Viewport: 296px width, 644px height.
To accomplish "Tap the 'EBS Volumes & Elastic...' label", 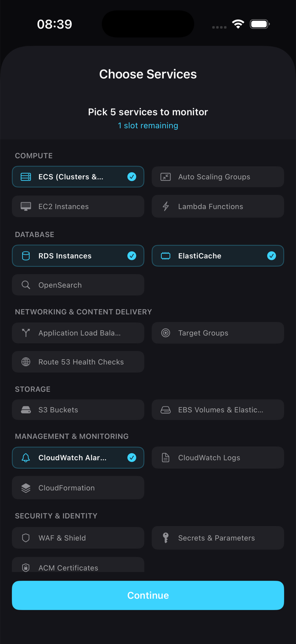I will point(221,410).
